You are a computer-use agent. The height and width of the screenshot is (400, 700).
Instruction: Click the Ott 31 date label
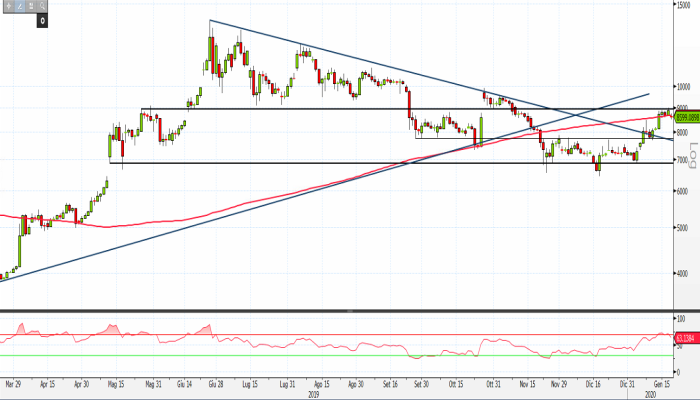[x=493, y=384]
